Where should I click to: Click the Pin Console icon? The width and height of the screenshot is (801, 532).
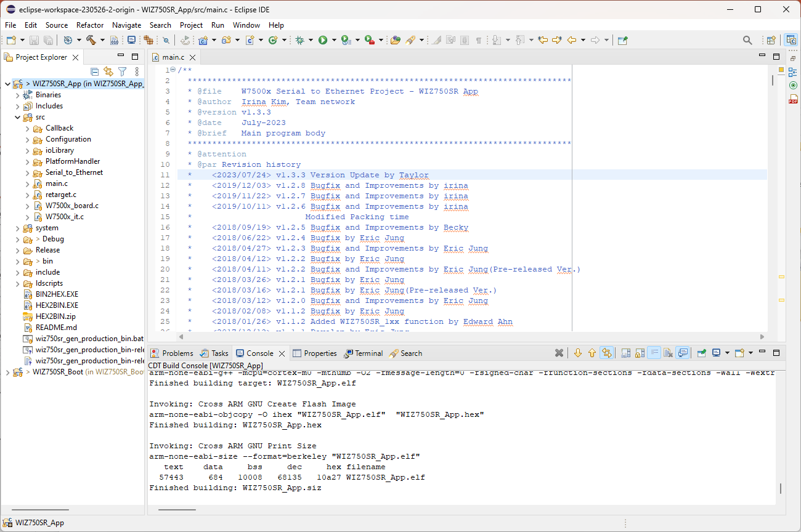(x=701, y=353)
